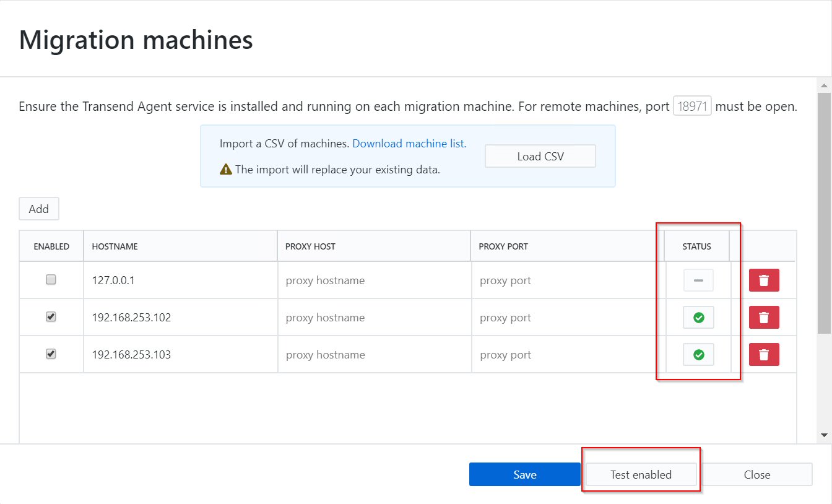This screenshot has height=504, width=832.
Task: Add a new migration machine
Action: [39, 209]
